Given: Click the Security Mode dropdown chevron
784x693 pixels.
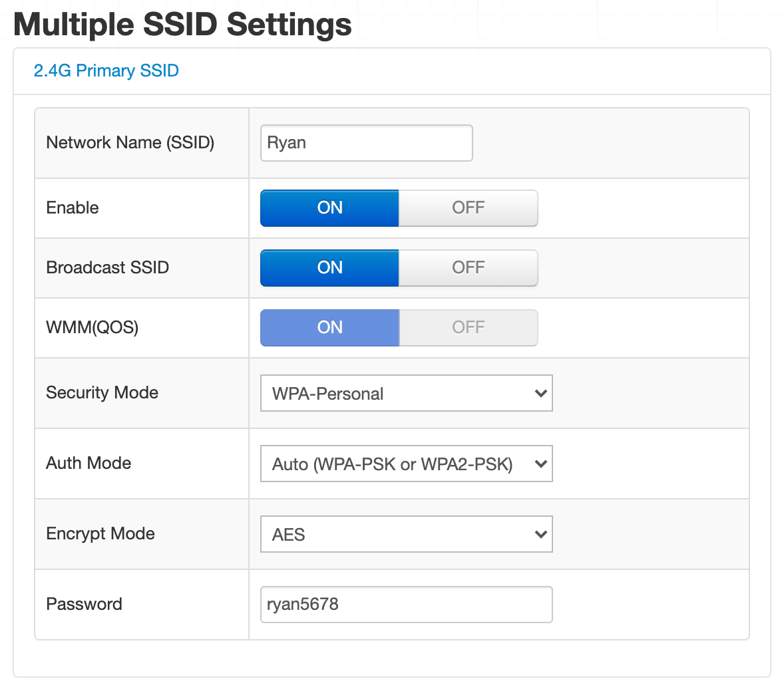Looking at the screenshot, I should [x=540, y=393].
